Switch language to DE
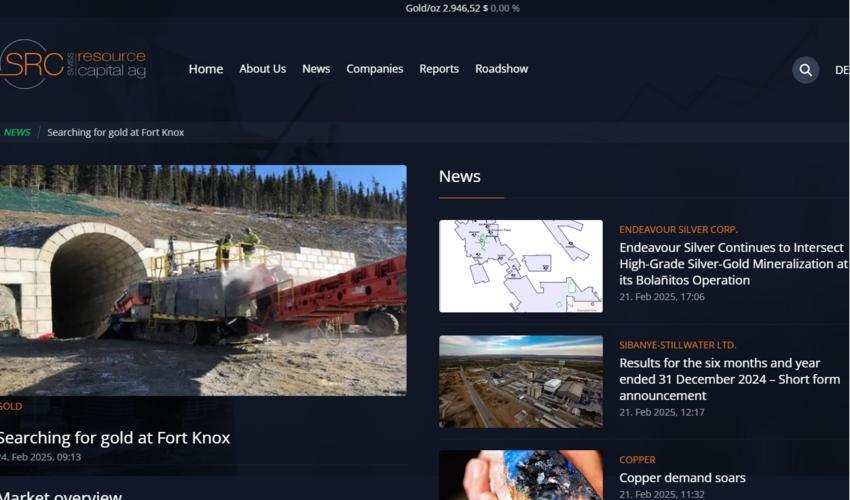Screen dimensions: 850x500 pos(842,70)
